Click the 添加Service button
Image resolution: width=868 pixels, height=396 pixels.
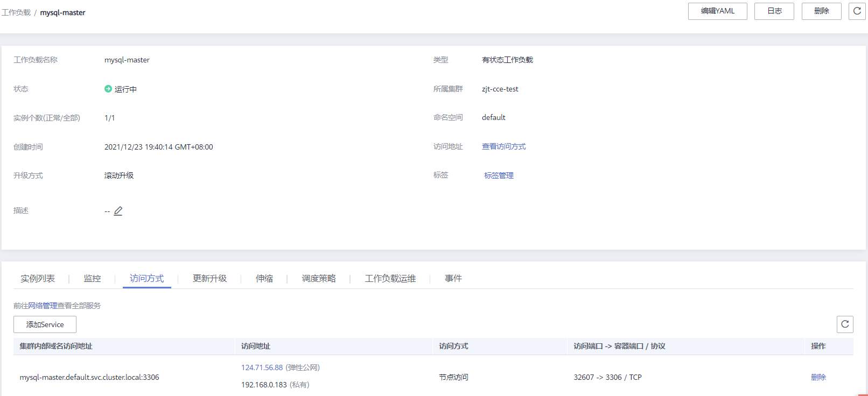(45, 324)
